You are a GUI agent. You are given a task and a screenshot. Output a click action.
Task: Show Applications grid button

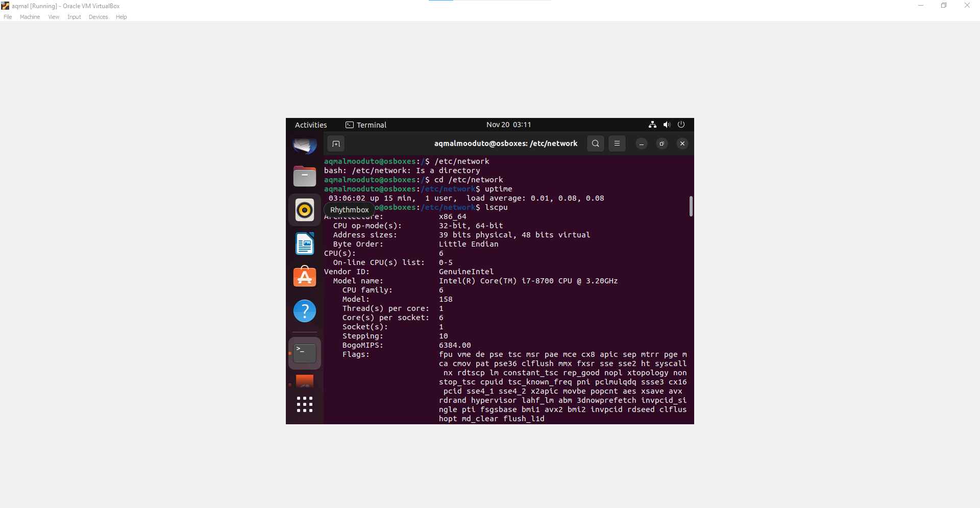(x=305, y=404)
